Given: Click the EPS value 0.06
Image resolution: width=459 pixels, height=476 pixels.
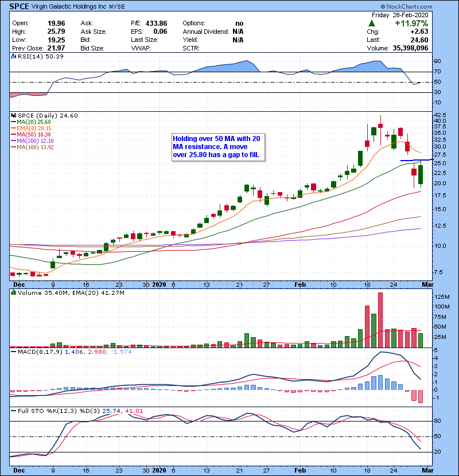Looking at the screenshot, I should click(160, 32).
